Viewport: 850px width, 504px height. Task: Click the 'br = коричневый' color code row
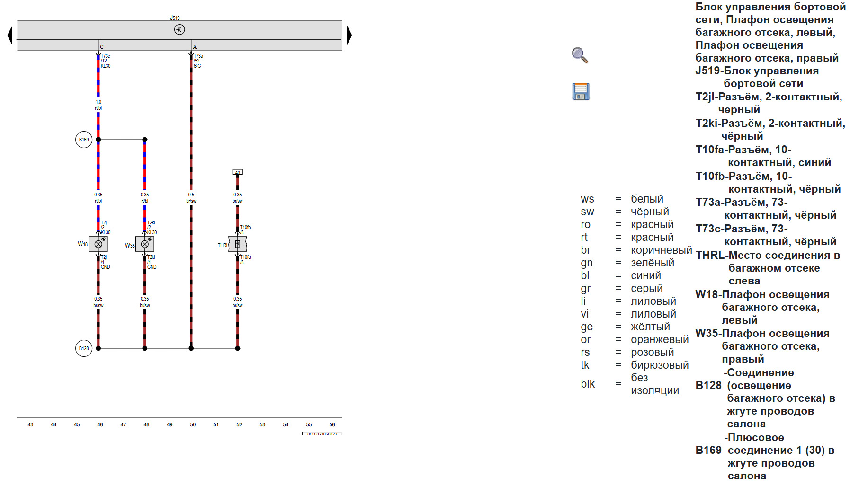coord(636,250)
